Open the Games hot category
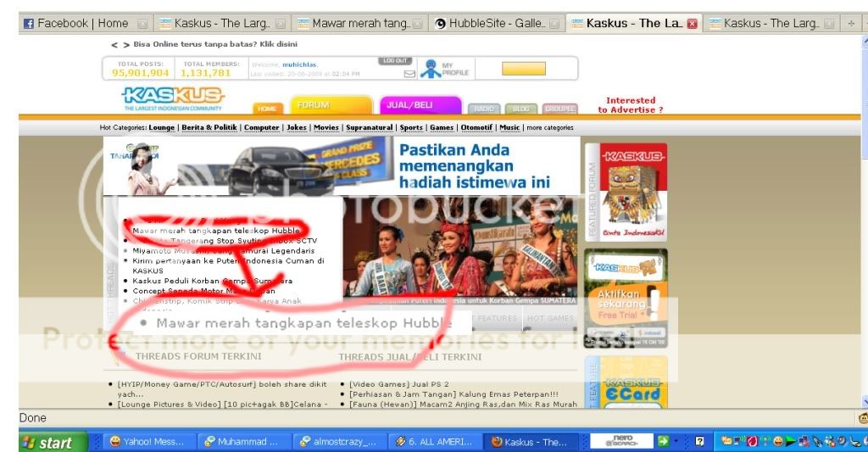Screen dimensions: 868x452 click(442, 127)
